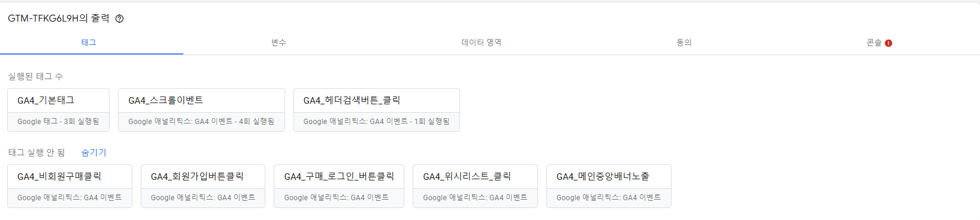The width and height of the screenshot is (980, 220).
Task: Select the GA4_헤더검색버튼_클릭 tag card
Action: click(x=377, y=110)
